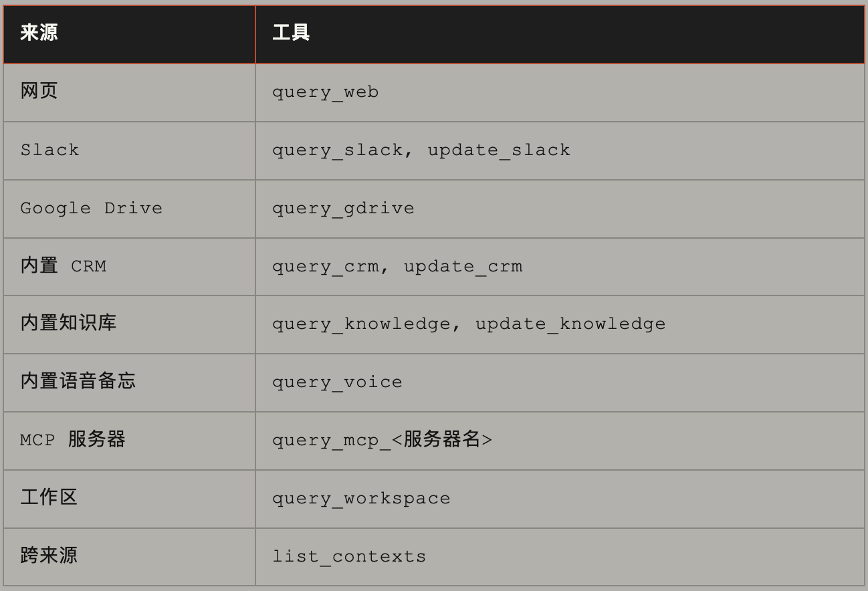Click the query_mcp_<服务器名> tool text
The width and height of the screenshot is (868, 591).
pos(382,440)
